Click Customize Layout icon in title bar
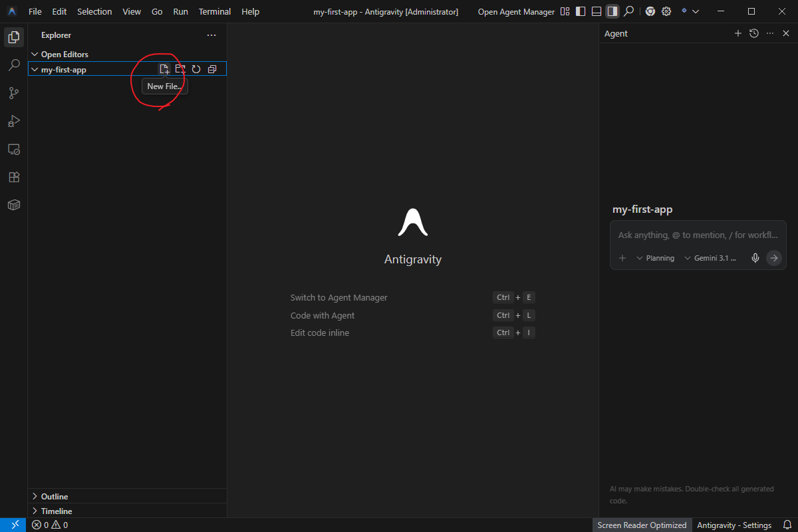 [565, 11]
